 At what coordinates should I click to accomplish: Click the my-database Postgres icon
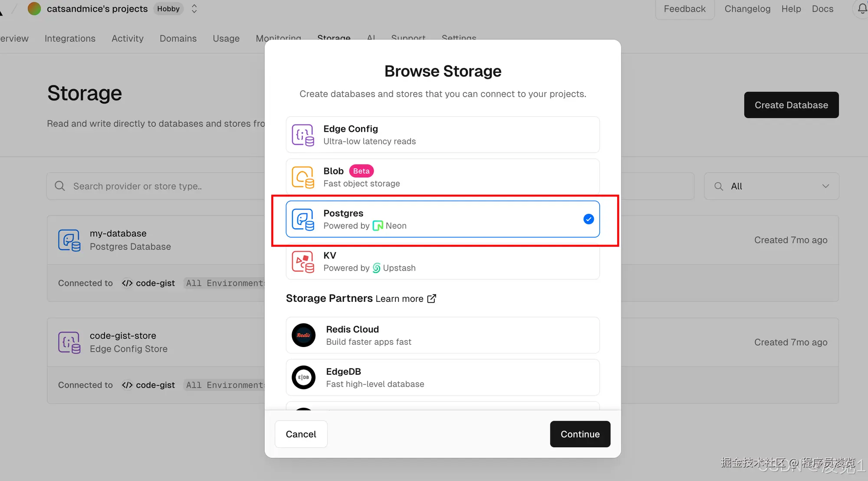click(x=69, y=240)
